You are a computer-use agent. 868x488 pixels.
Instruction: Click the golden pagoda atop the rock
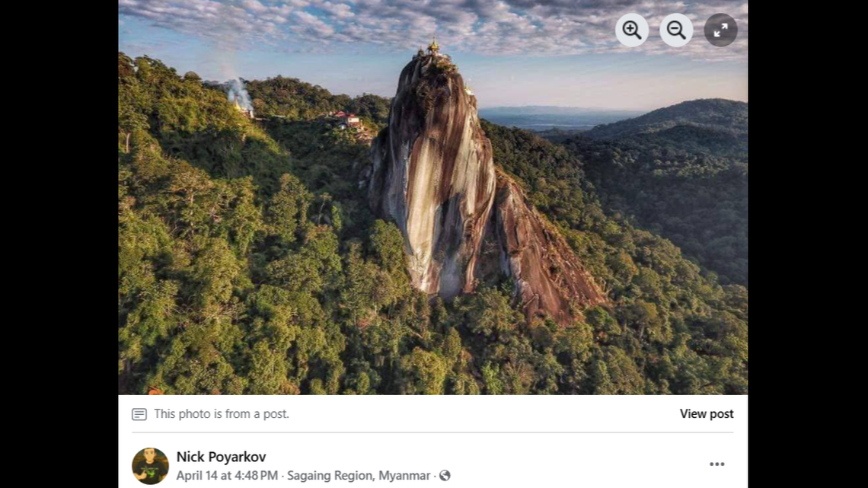433,47
